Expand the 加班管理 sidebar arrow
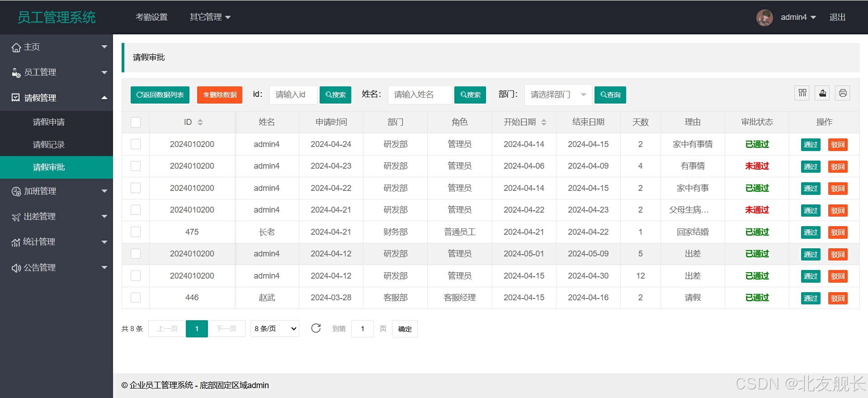This screenshot has height=398, width=868. 104,191
